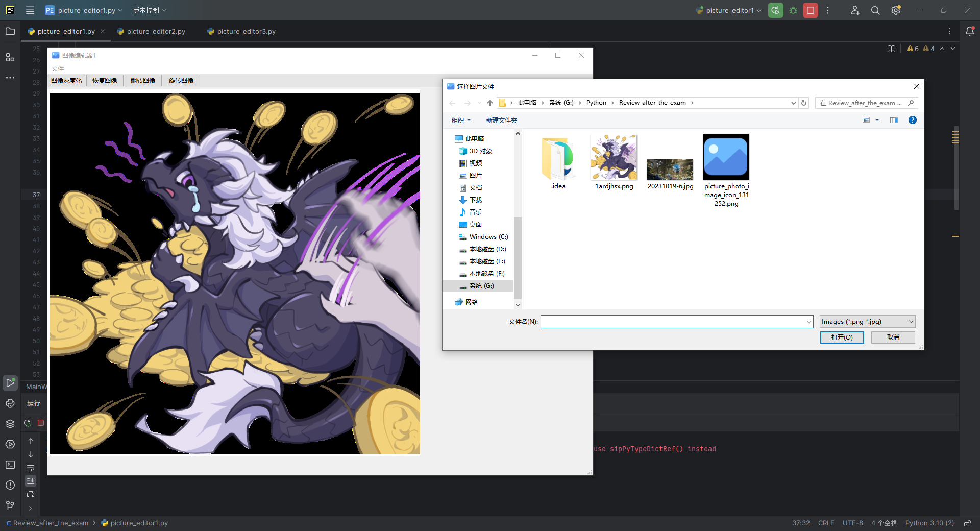This screenshot has height=531, width=980.
Task: Open the 版本控制 dropdown
Action: (150, 10)
